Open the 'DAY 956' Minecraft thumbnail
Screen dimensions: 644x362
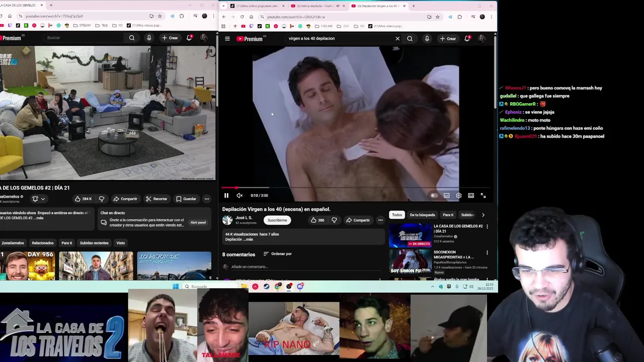click(x=28, y=266)
